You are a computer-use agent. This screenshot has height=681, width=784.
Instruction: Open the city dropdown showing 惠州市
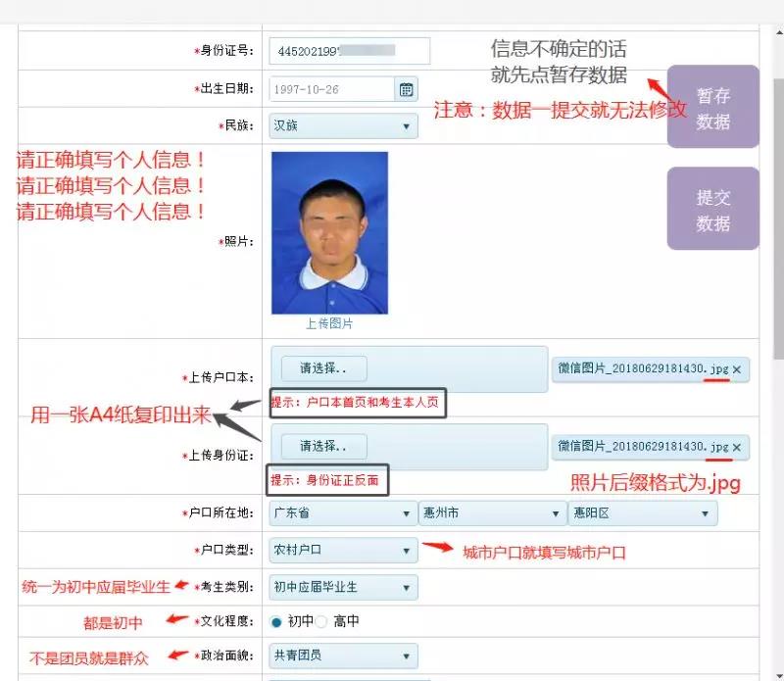[492, 513]
